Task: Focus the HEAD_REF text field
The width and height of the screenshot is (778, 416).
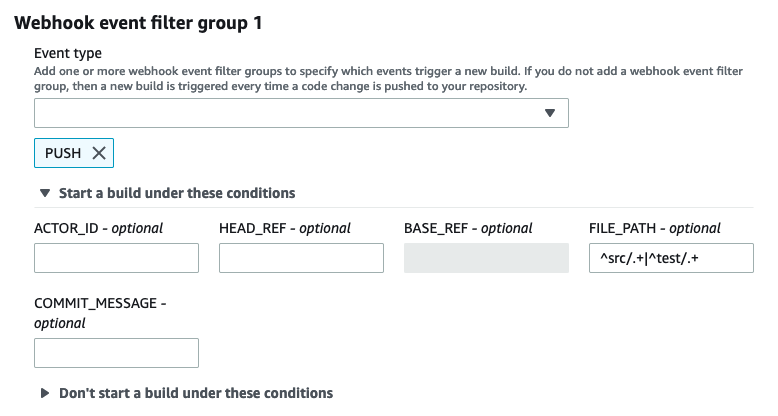Action: [x=301, y=258]
